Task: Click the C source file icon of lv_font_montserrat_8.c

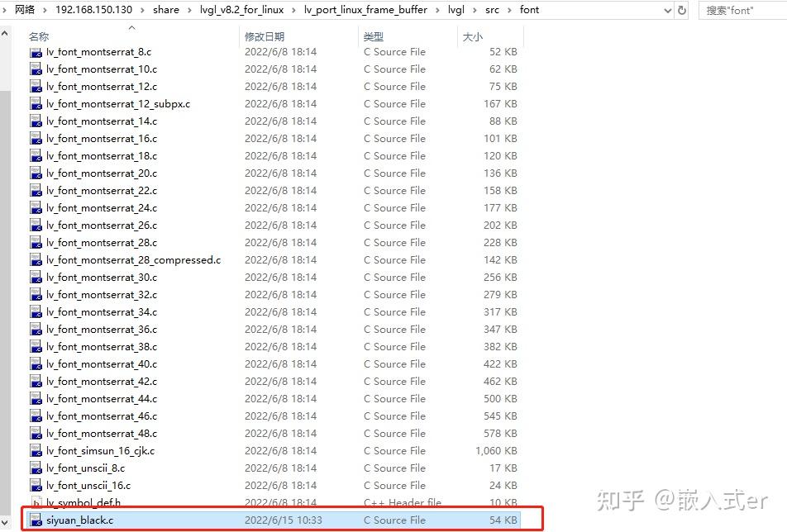Action: pyautogui.click(x=36, y=51)
